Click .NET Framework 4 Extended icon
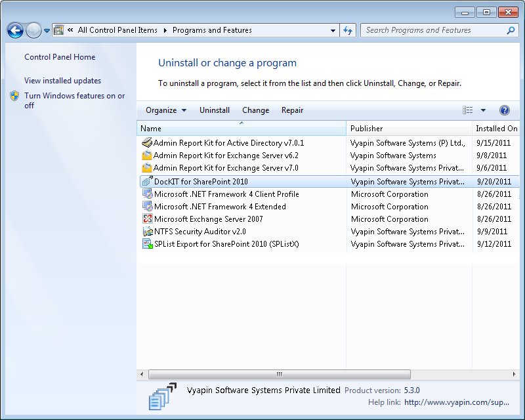This screenshot has height=420, width=525. pyautogui.click(x=148, y=206)
